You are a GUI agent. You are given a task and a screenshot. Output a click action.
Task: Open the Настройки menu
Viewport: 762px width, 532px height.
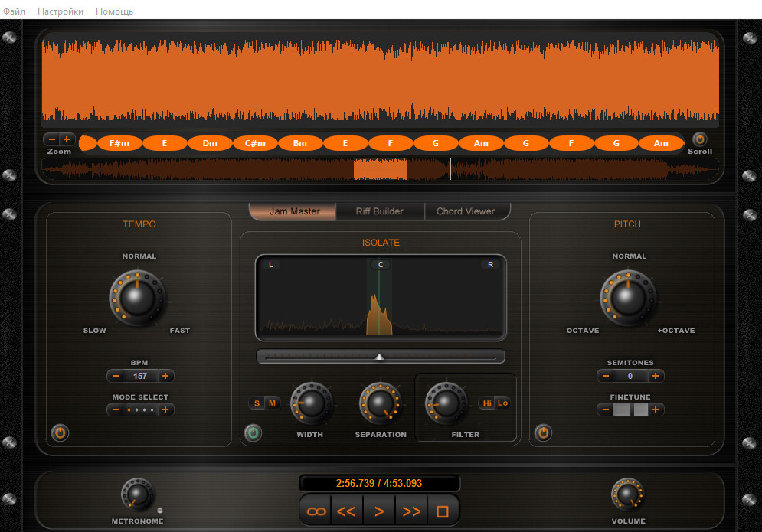61,11
